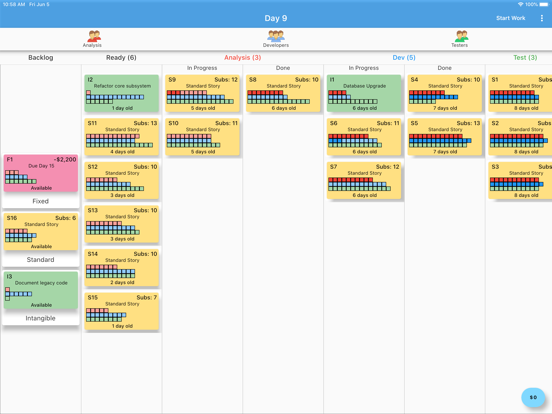Open story card S13

pyautogui.click(x=121, y=224)
